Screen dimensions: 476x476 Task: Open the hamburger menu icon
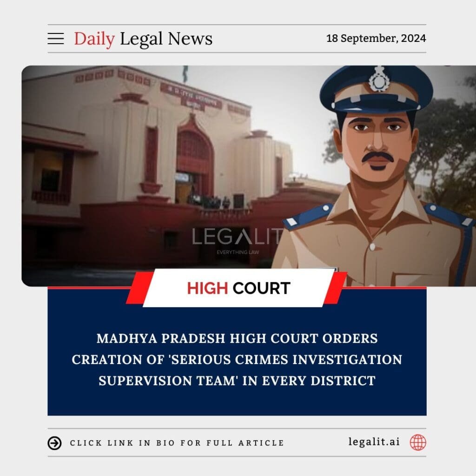tap(56, 39)
